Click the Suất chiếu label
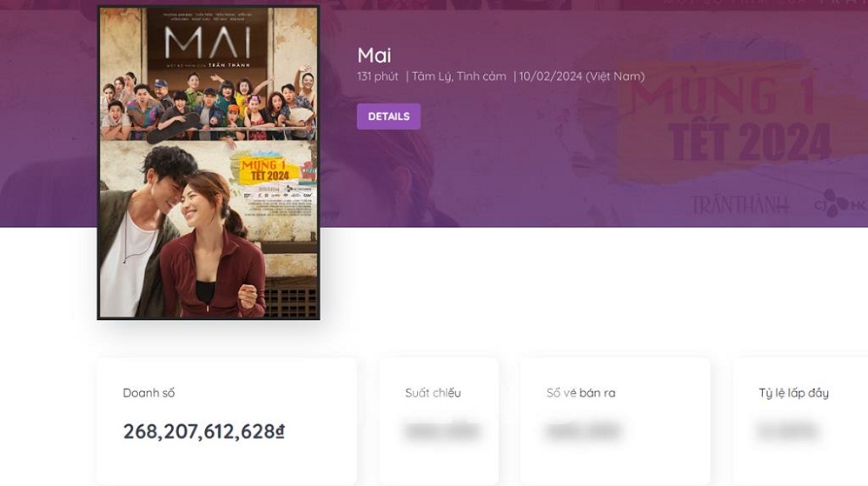This screenshot has width=868, height=486. [x=433, y=393]
